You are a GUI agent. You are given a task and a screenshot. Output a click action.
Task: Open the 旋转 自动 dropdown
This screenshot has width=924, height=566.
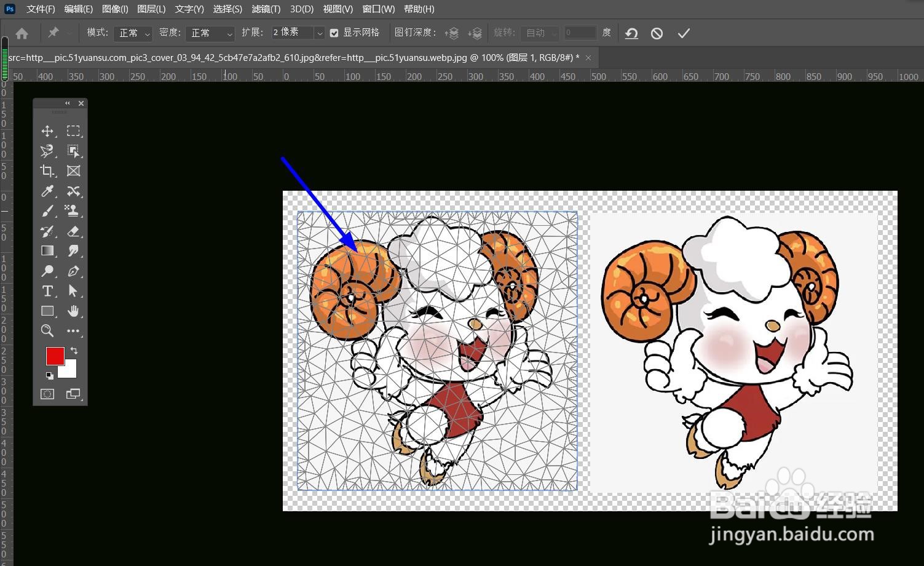539,33
